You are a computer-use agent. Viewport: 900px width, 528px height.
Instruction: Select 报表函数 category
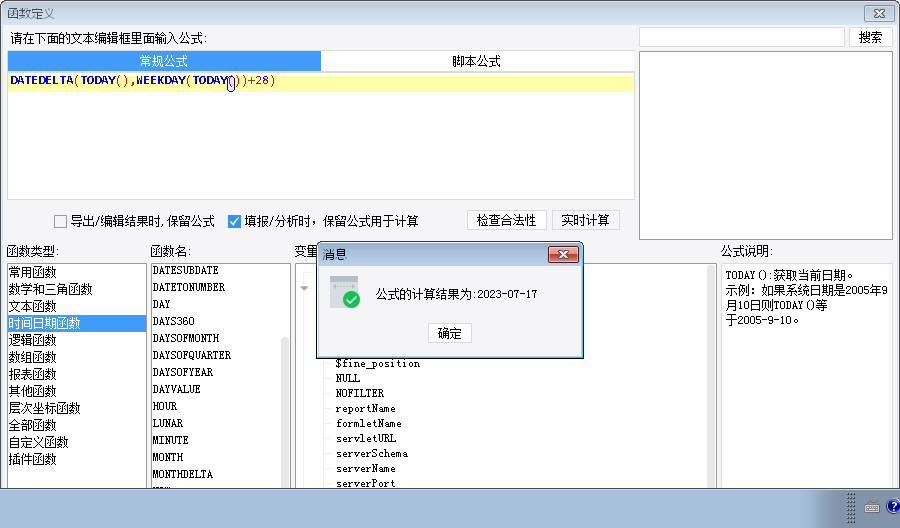(x=76, y=374)
